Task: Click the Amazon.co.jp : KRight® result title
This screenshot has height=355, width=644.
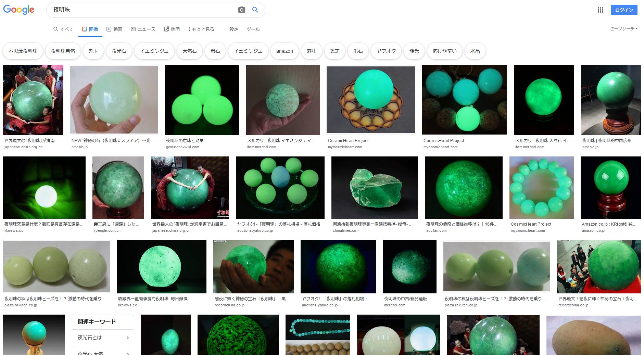Action: tap(609, 224)
